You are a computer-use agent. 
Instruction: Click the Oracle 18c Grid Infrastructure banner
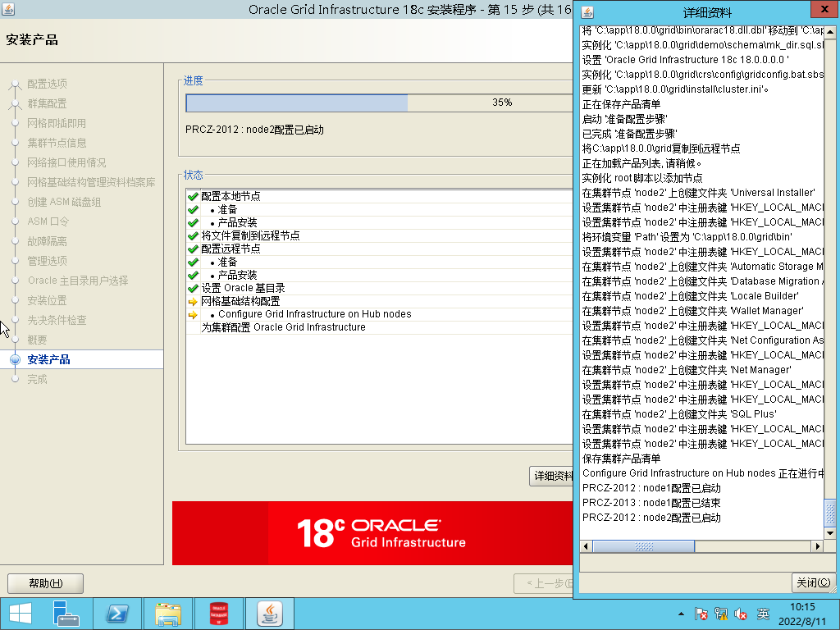[373, 533]
